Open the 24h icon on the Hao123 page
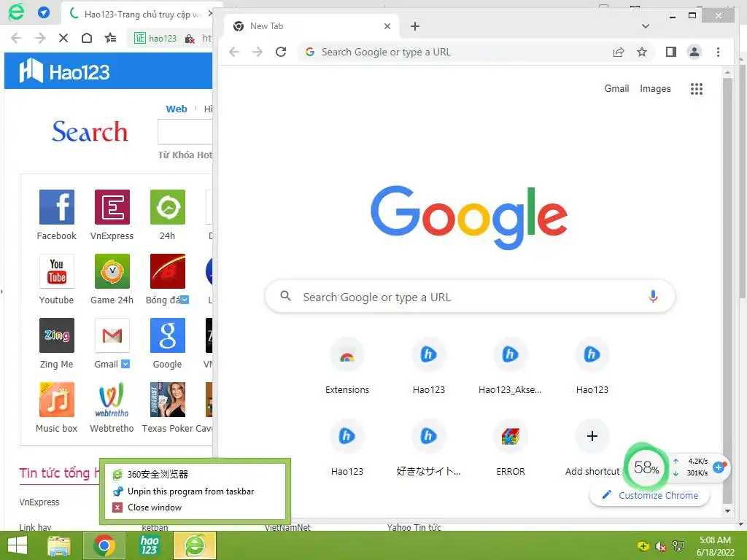747x560 pixels. coord(167,207)
